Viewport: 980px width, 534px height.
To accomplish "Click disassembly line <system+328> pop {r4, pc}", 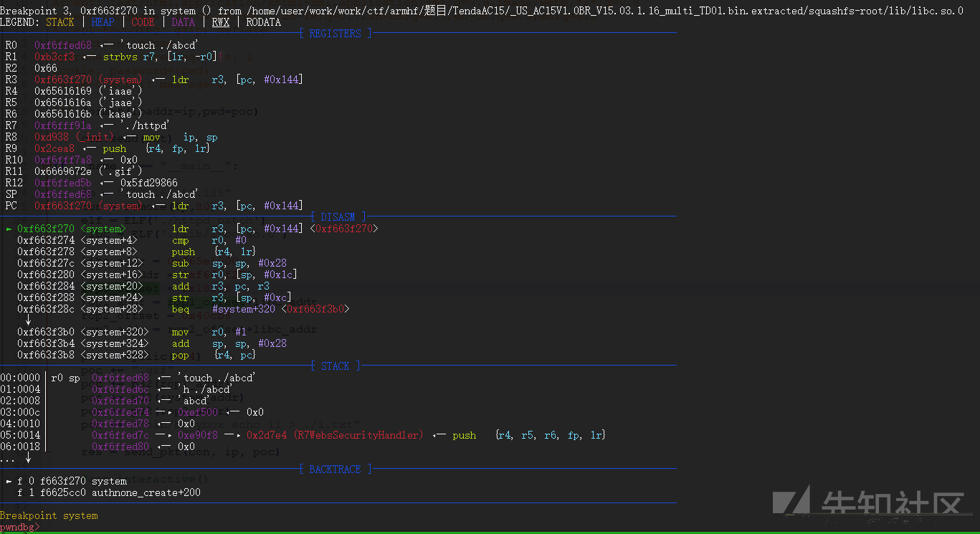I will pyautogui.click(x=138, y=355).
